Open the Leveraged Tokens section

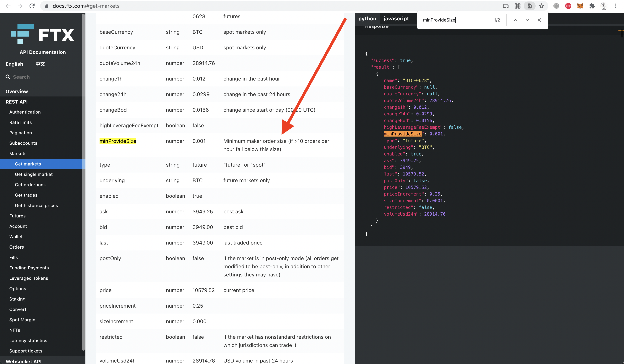28,278
